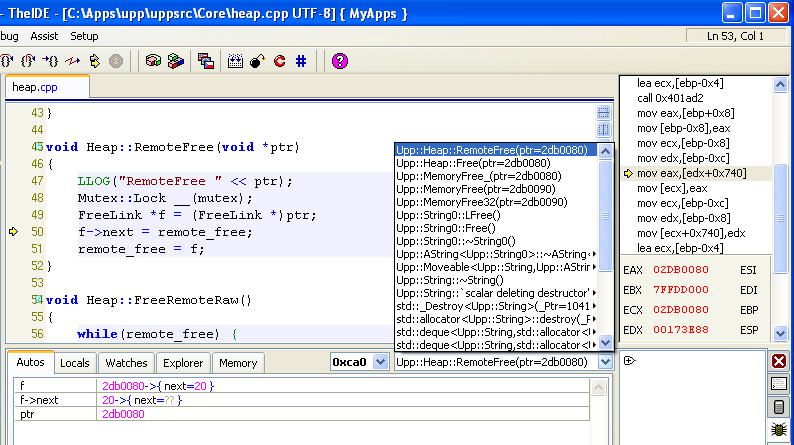
Task: Click the red circular C toolbar icon
Action: pyautogui.click(x=279, y=61)
